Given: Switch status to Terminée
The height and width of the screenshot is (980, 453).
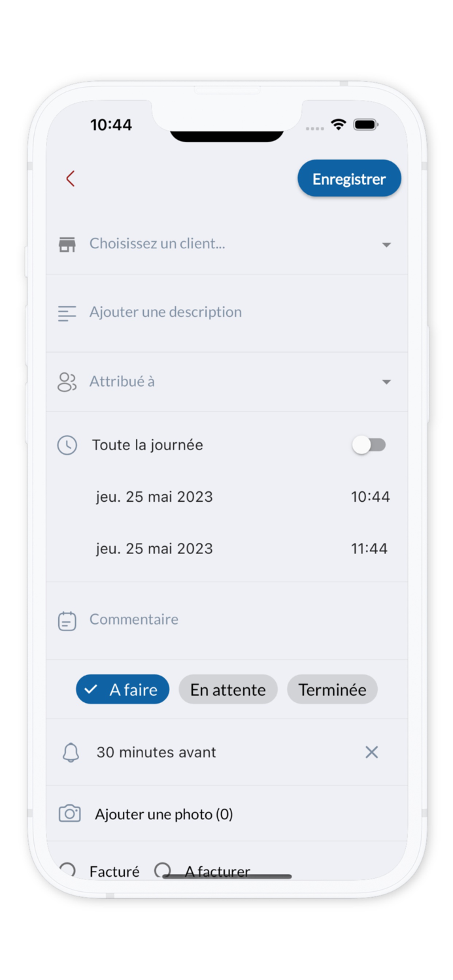Looking at the screenshot, I should point(332,690).
